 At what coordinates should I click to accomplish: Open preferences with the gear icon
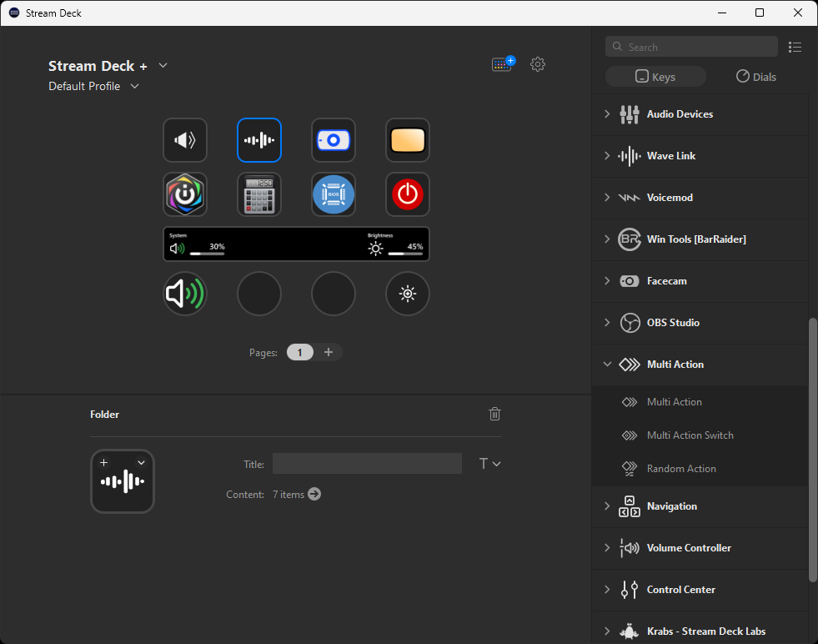click(538, 64)
